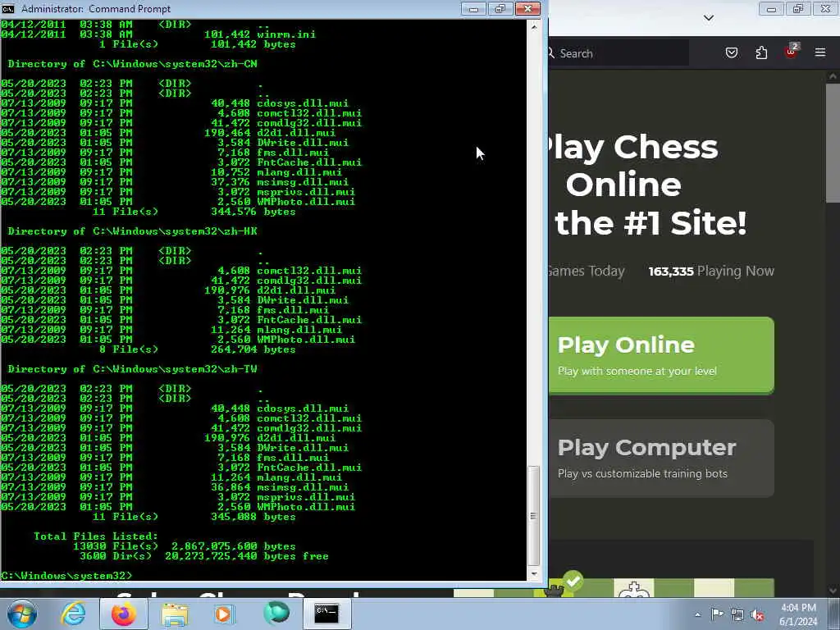The height and width of the screenshot is (630, 840).
Task: Click the '13030 File(s)' summary line
Action: 185,546
